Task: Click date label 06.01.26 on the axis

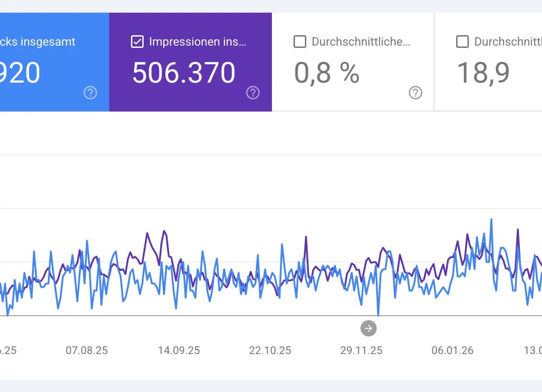Action: click(x=453, y=350)
